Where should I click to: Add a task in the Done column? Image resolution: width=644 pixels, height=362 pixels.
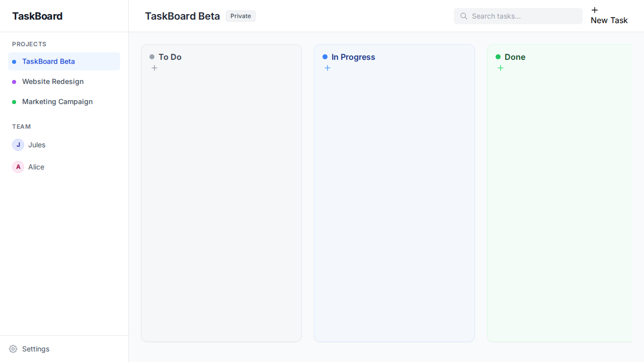tap(501, 68)
